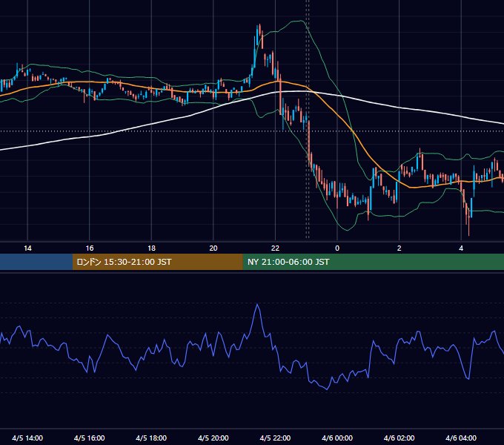Click the 4 hour label on price chart axis
Screen dimensions: 504x445
pos(461,248)
